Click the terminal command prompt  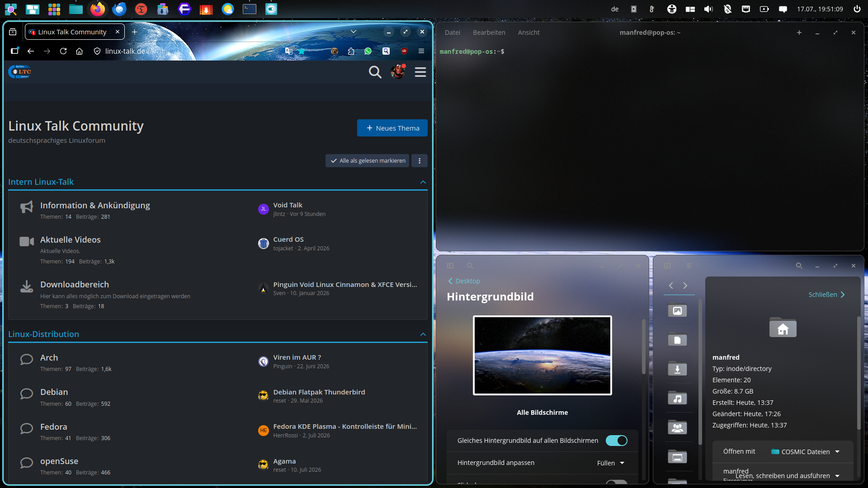point(472,52)
